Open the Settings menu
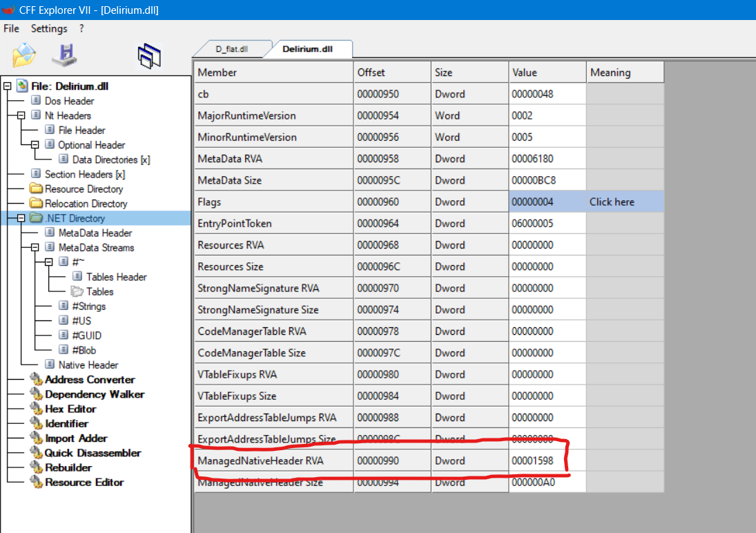756x533 pixels. coord(49,28)
